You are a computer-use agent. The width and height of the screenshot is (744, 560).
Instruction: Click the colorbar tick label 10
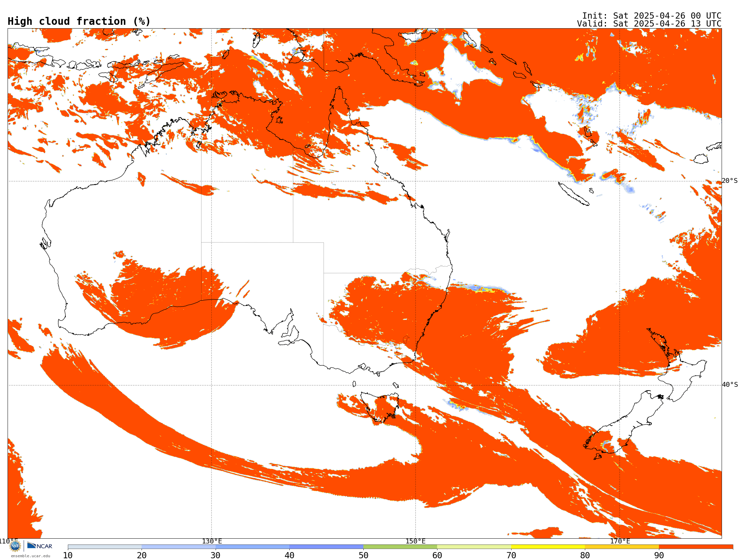click(68, 556)
